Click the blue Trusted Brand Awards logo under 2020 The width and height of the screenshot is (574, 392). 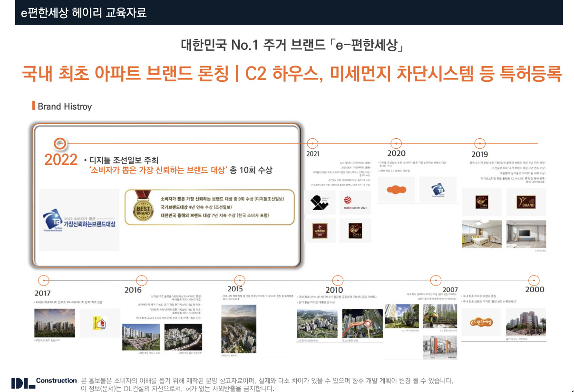coord(438,190)
